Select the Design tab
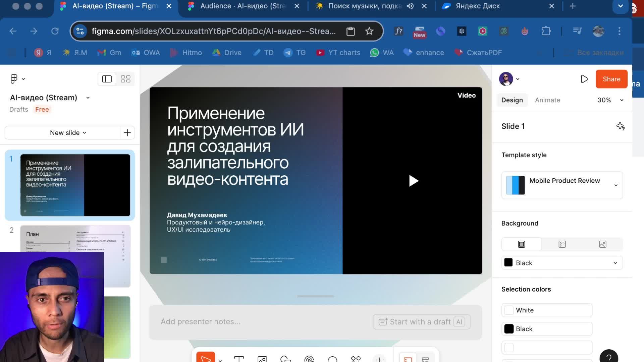The image size is (644, 362). pyautogui.click(x=512, y=100)
